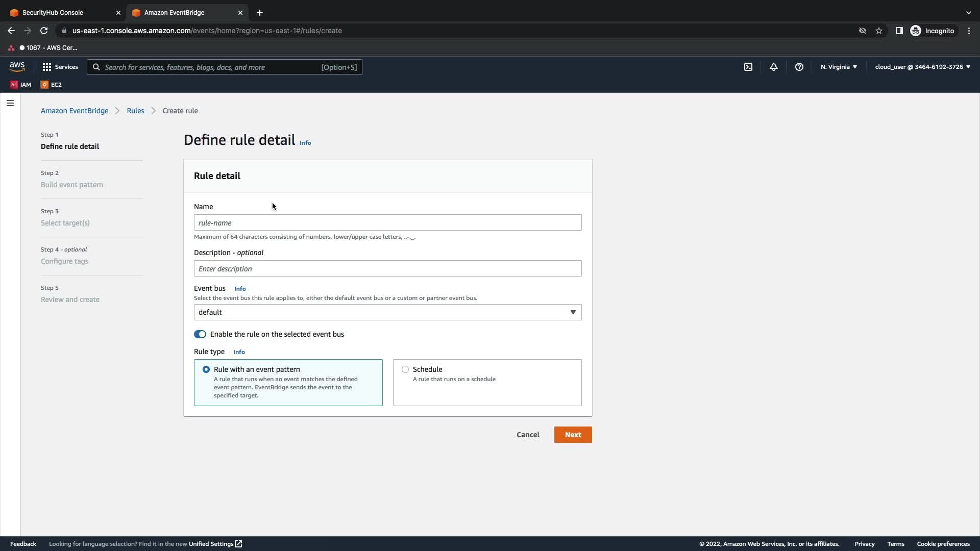Go to Rules breadcrumb link
Viewport: 980px width, 551px height.
(x=135, y=111)
